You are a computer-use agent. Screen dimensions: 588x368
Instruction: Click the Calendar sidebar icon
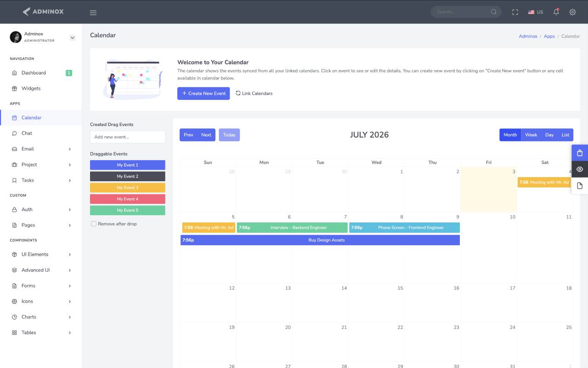coord(14,118)
